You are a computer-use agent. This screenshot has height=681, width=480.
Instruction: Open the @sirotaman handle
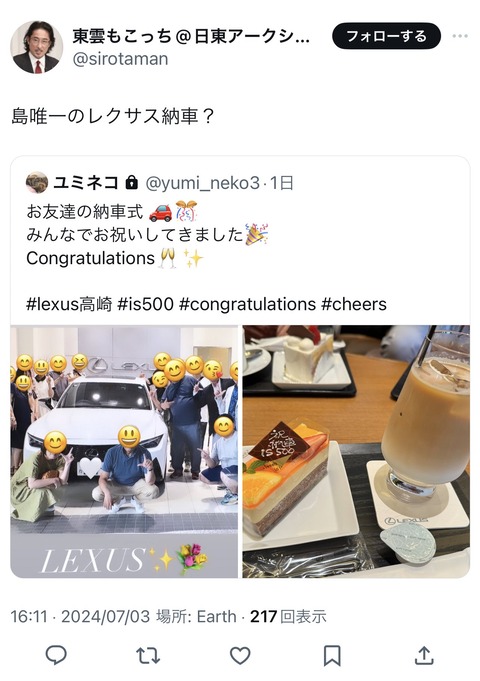120,59
